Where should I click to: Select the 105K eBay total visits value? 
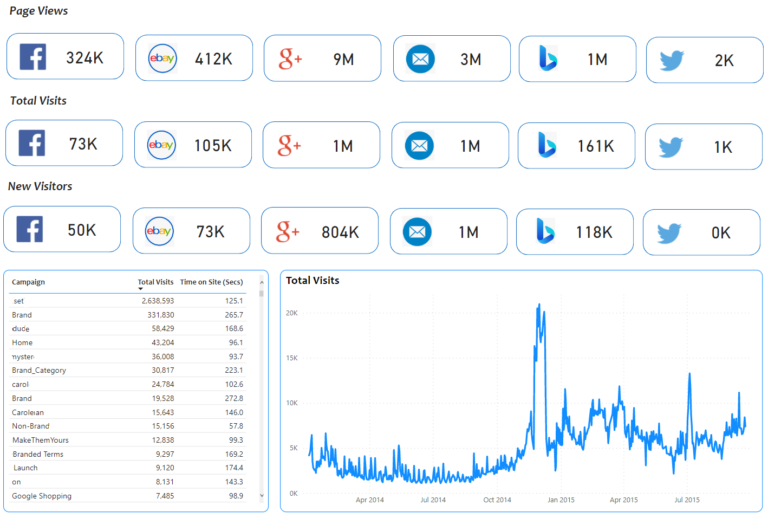(x=213, y=145)
